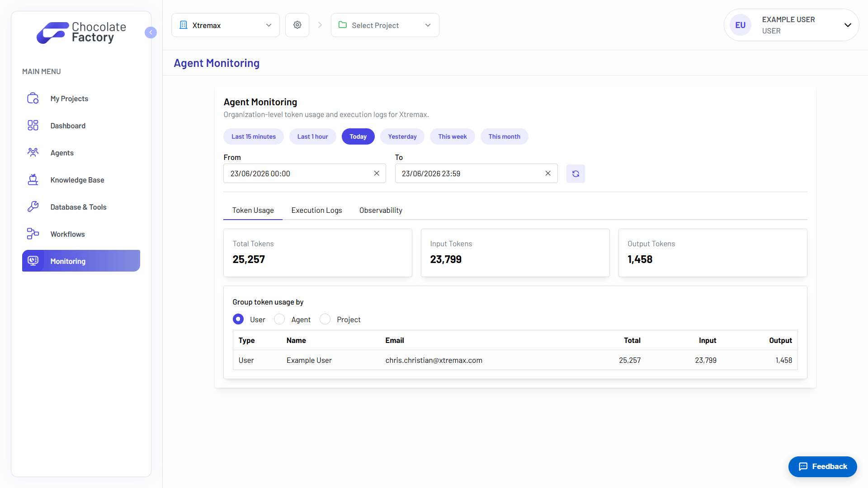Select the Yesterday time filter
The width and height of the screenshot is (868, 488).
pyautogui.click(x=402, y=136)
